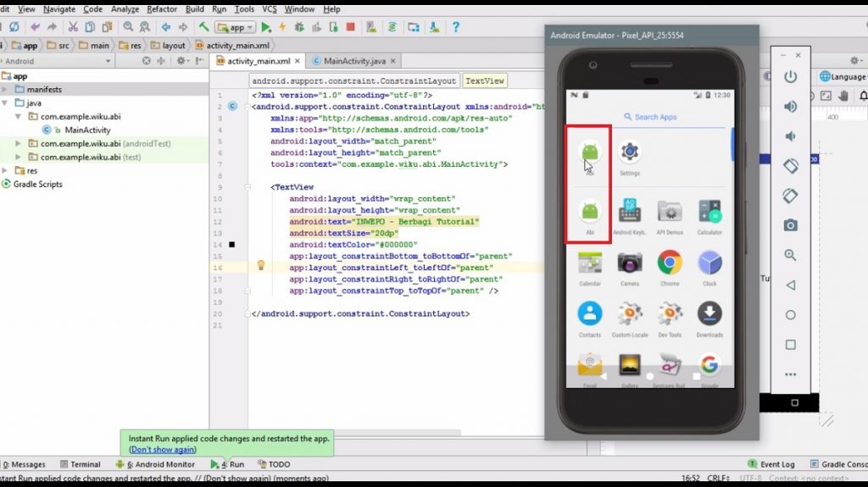Viewport: 868px width, 487px height.
Task: Open the Chrome app in the emulator
Action: click(670, 263)
